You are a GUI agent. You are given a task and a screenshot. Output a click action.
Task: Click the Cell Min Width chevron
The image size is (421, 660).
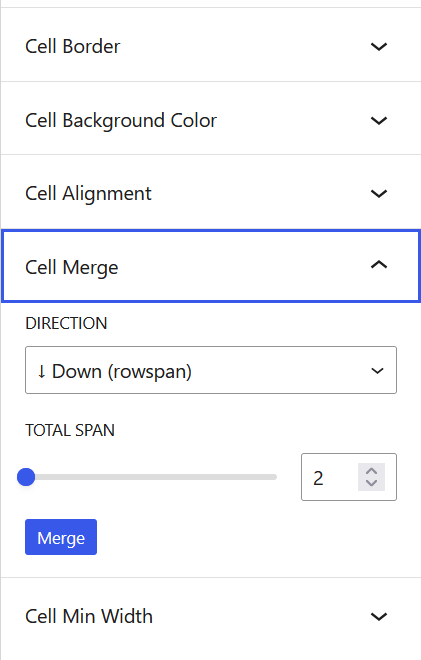pyautogui.click(x=378, y=617)
